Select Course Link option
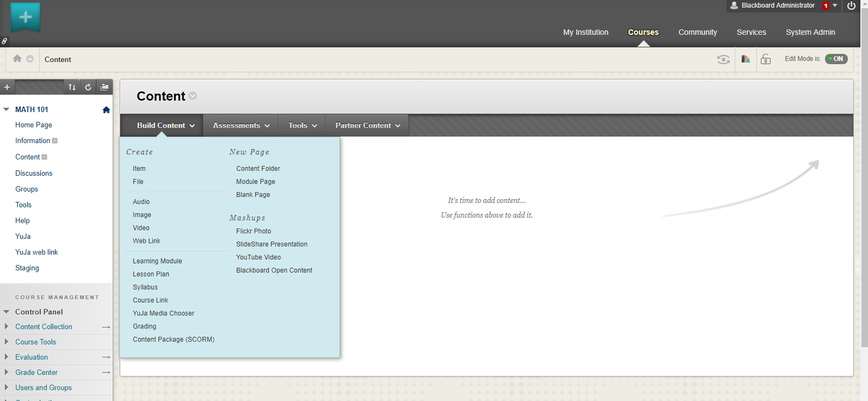Image resolution: width=868 pixels, height=401 pixels. point(150,300)
